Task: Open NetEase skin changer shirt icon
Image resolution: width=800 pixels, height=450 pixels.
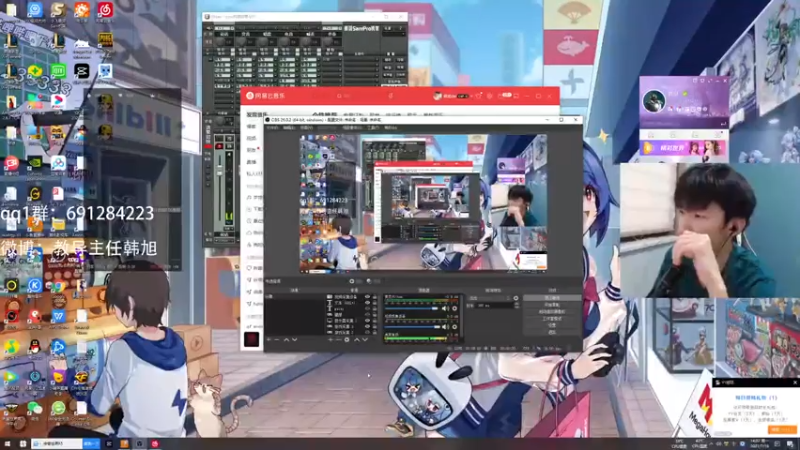Action: pos(478,95)
